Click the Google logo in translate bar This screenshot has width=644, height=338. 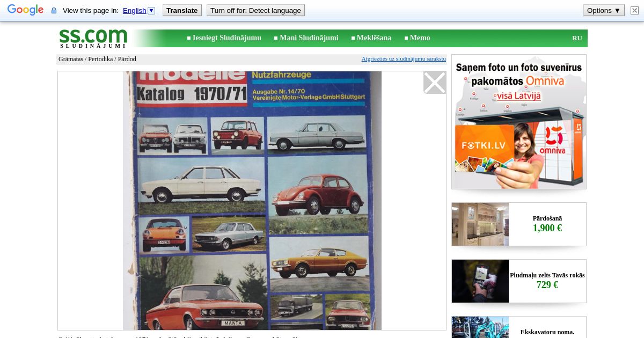click(x=25, y=10)
